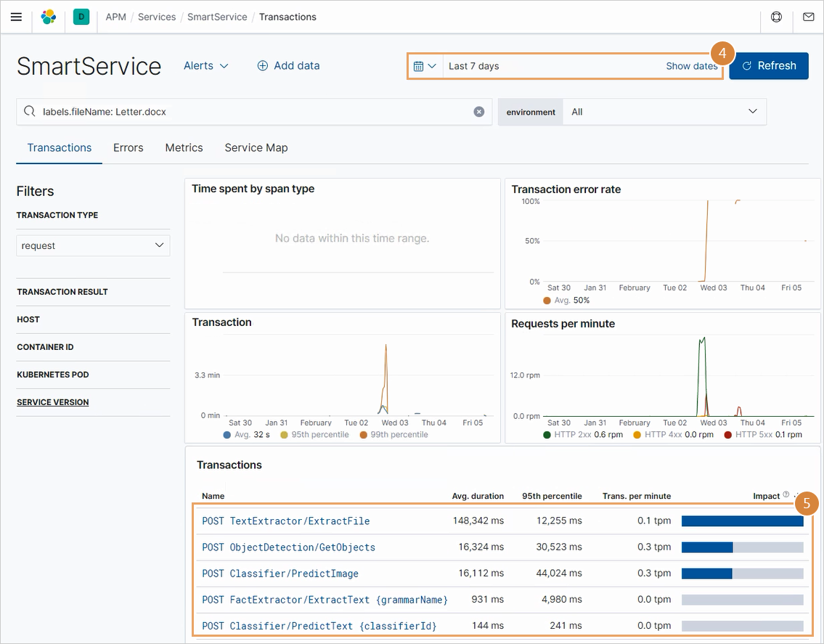Open the help lifebuoy icon
The width and height of the screenshot is (824, 644).
point(776,17)
